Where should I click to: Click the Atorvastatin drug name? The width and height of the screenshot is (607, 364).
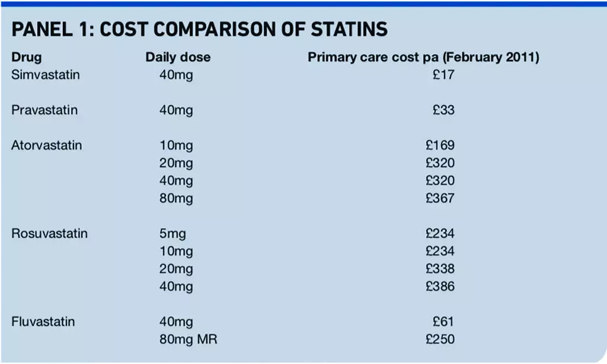47,145
